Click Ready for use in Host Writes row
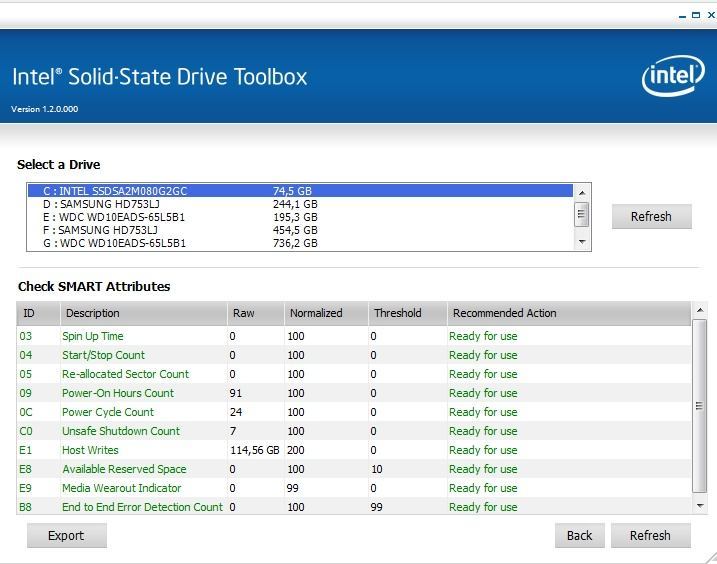 coord(483,450)
